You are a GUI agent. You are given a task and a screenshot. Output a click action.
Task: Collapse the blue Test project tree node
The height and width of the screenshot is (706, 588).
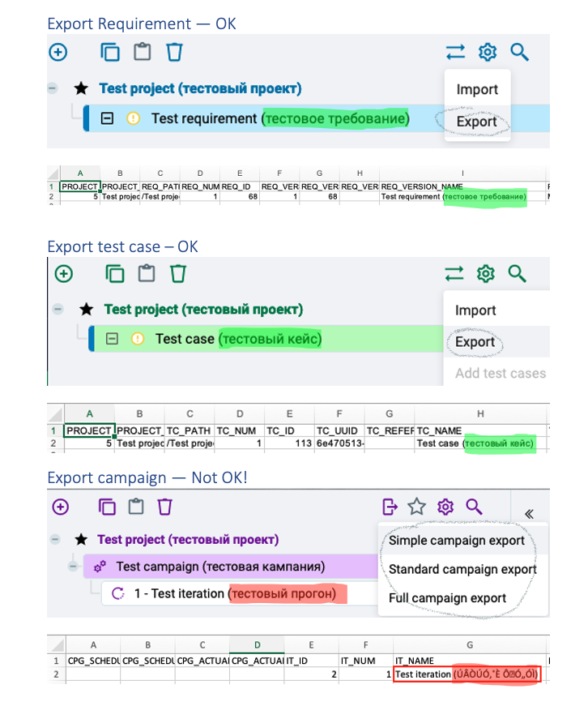(52, 88)
